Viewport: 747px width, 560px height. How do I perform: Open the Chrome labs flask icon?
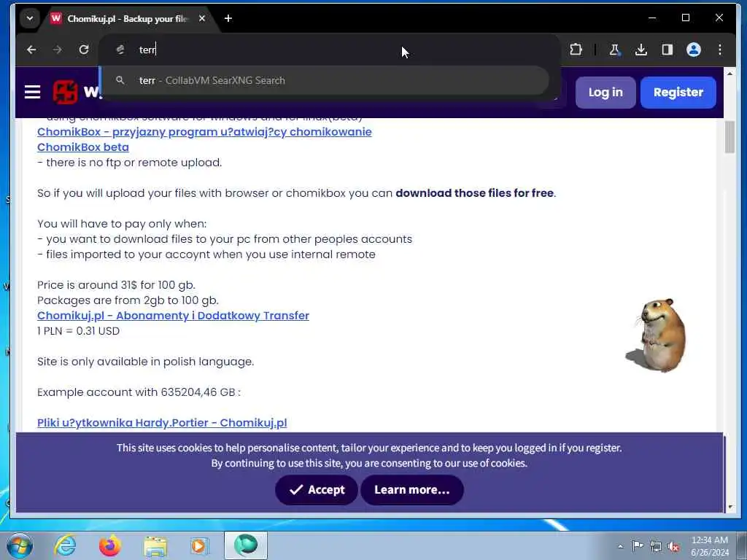pyautogui.click(x=614, y=50)
